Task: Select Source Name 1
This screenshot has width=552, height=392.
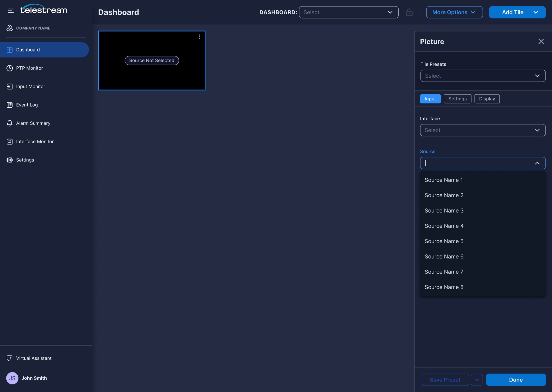Action: (483, 180)
